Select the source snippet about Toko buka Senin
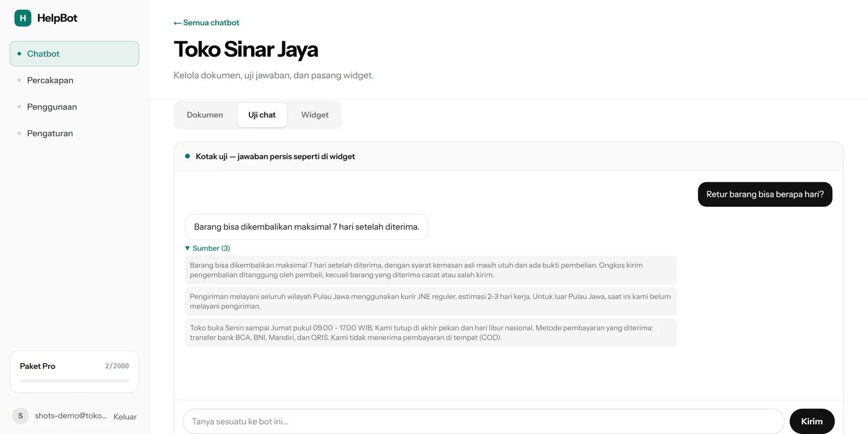This screenshot has height=434, width=868. pyautogui.click(x=431, y=333)
